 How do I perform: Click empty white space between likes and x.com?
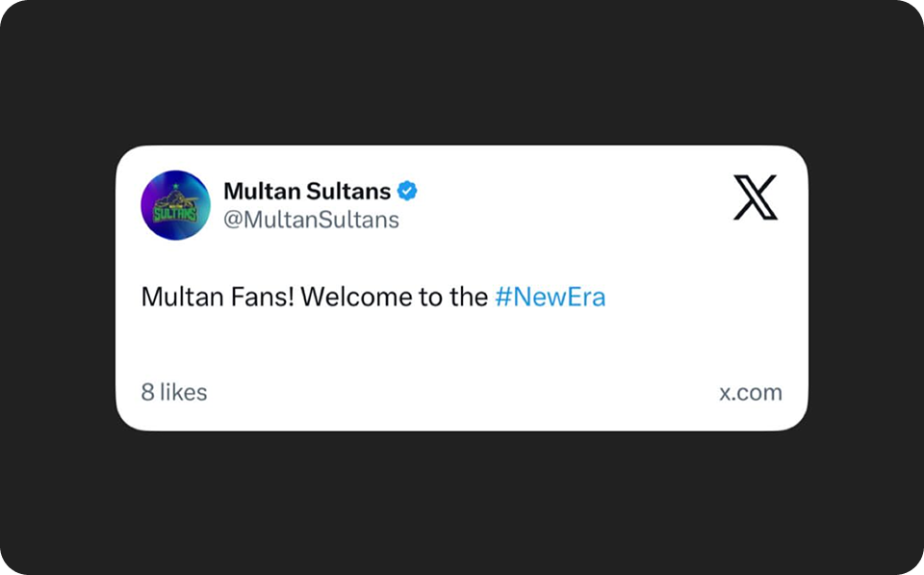pos(462,392)
